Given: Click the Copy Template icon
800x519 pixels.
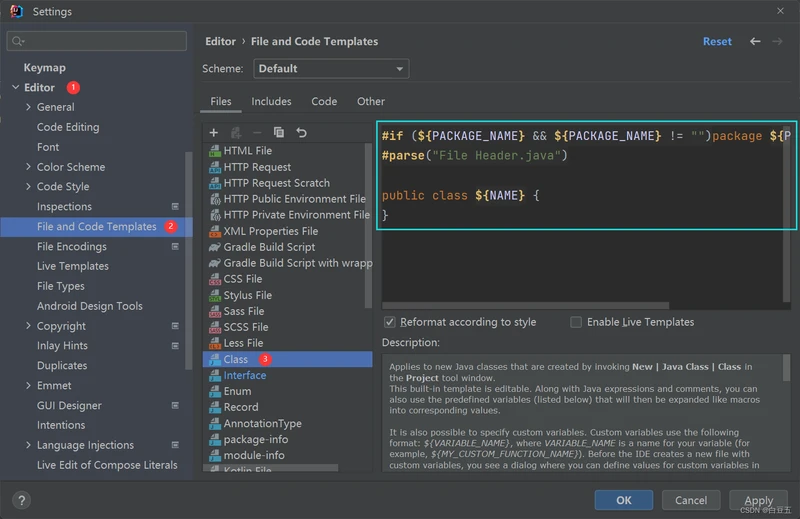Looking at the screenshot, I should click(279, 132).
